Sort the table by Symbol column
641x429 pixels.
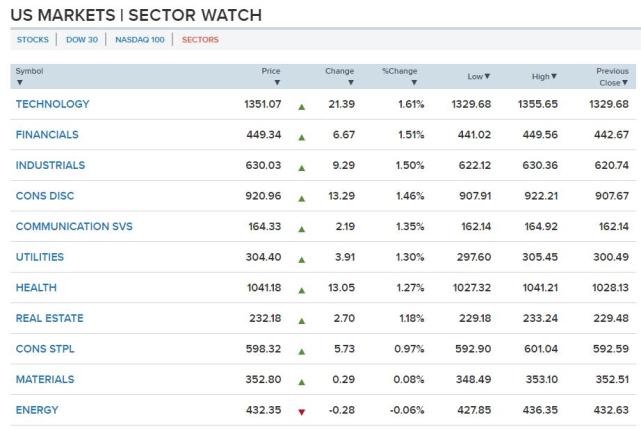pos(30,76)
